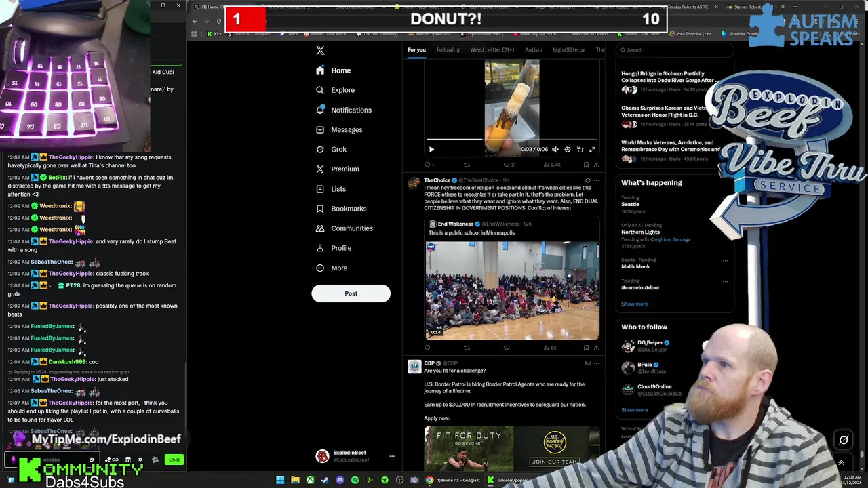Open Home in the X sidebar
Screen dimensions: 868x488
point(334,70)
